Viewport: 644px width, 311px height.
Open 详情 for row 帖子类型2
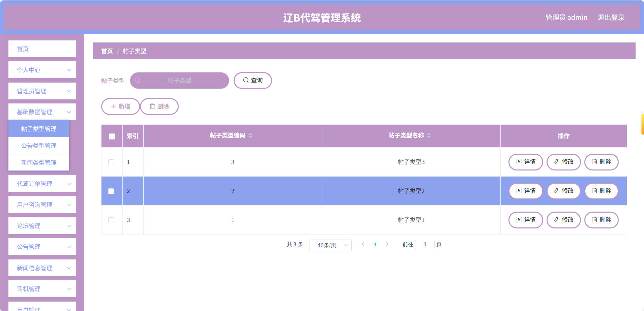point(526,191)
